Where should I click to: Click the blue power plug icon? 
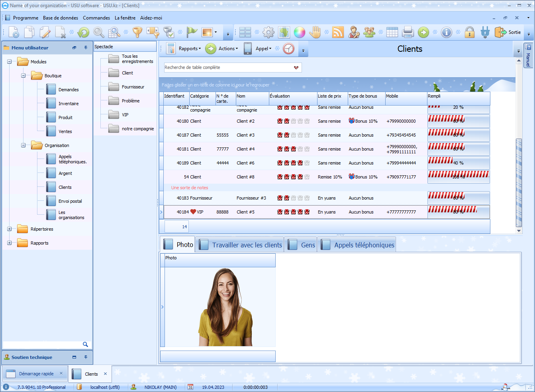(485, 32)
